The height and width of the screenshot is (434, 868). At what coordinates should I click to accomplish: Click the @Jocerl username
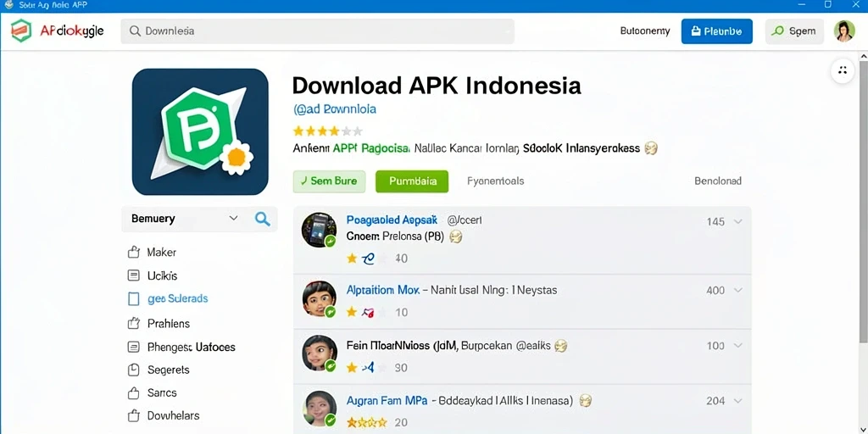[x=465, y=220]
